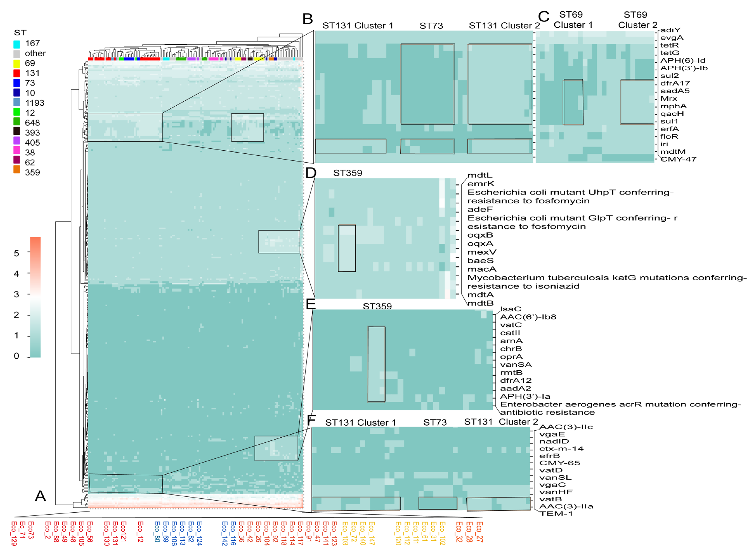Image resolution: width=756 pixels, height=553 pixels.
Task: Click the orange ST 359 legend swatch
Action: pyautogui.click(x=16, y=169)
